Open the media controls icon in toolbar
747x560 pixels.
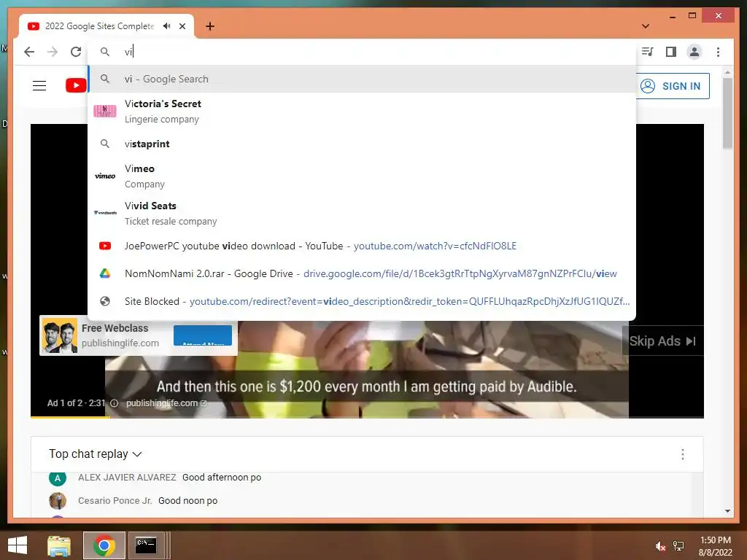coord(648,52)
